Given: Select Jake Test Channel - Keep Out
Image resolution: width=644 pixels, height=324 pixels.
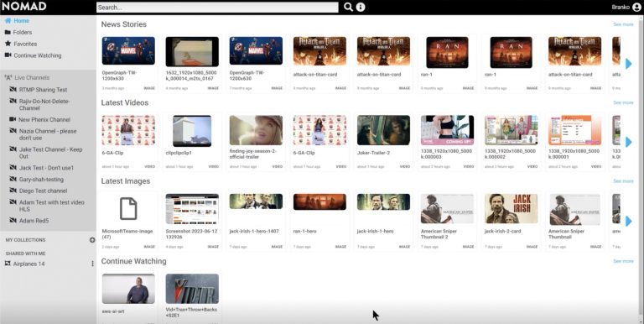Looking at the screenshot, I should point(50,153).
